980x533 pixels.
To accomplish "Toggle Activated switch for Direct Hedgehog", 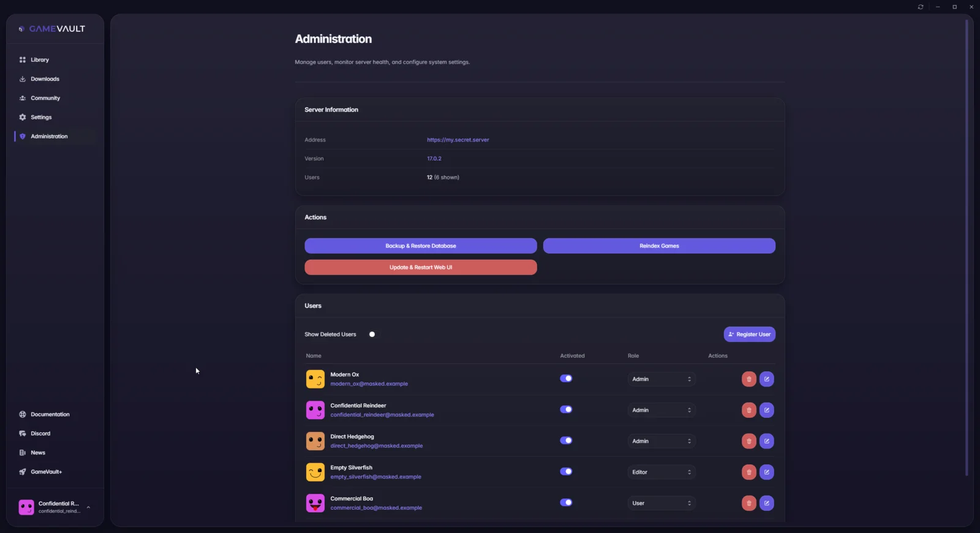I will point(566,440).
